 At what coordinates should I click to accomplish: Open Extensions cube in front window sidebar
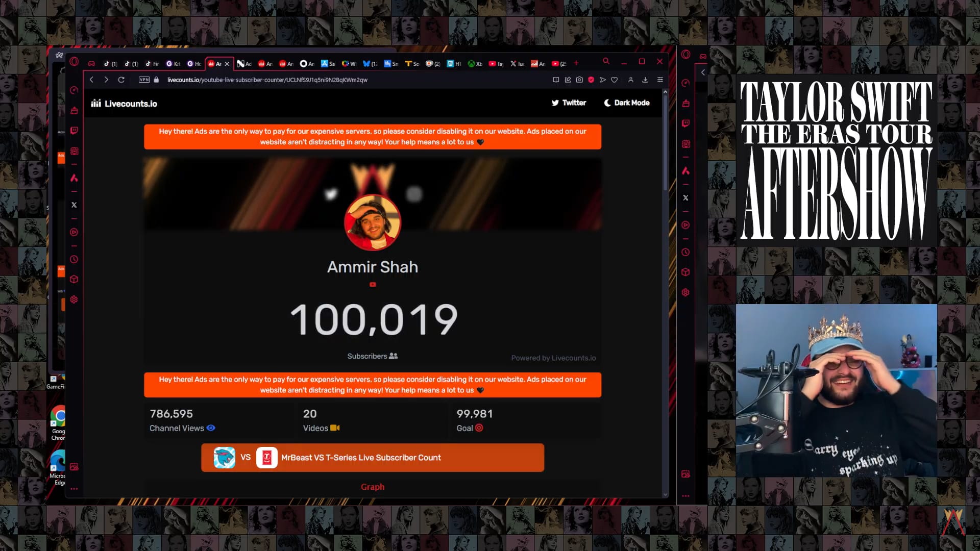click(74, 279)
